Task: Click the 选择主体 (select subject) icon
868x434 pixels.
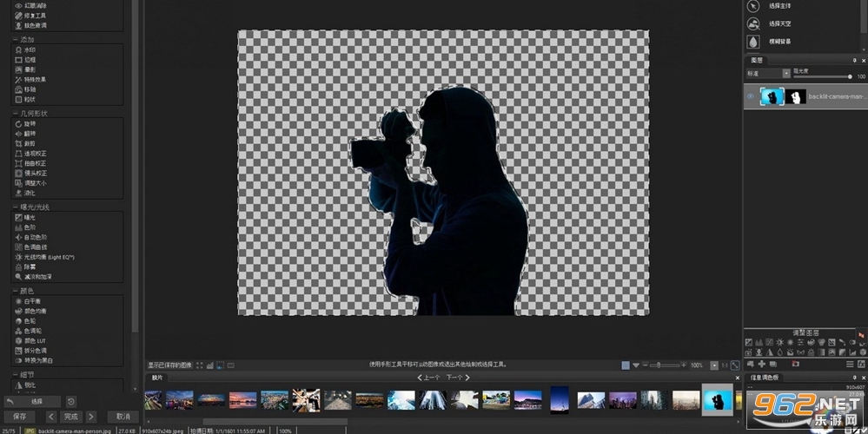Action: (752, 6)
